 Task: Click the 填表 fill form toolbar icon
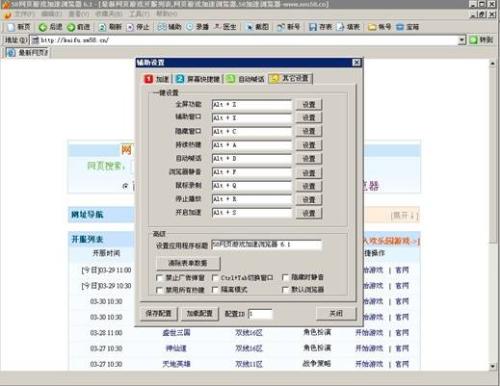point(340,27)
